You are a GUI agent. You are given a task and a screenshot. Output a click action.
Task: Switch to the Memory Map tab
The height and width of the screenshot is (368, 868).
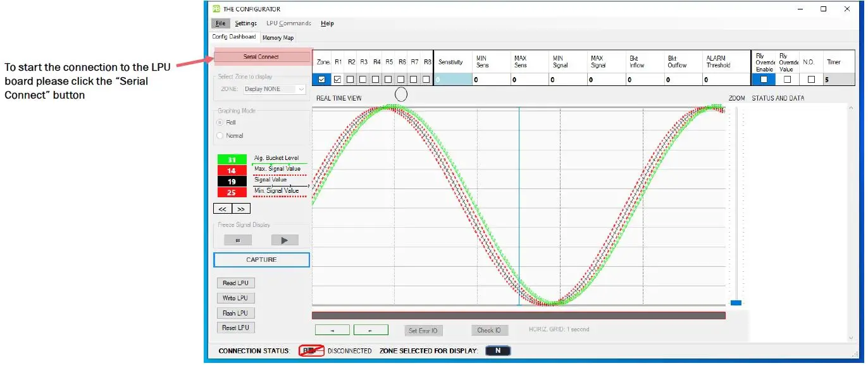coord(278,37)
